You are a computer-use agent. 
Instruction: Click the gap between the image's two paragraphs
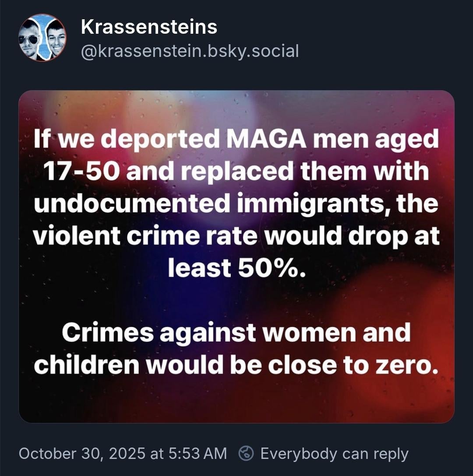coord(236,301)
